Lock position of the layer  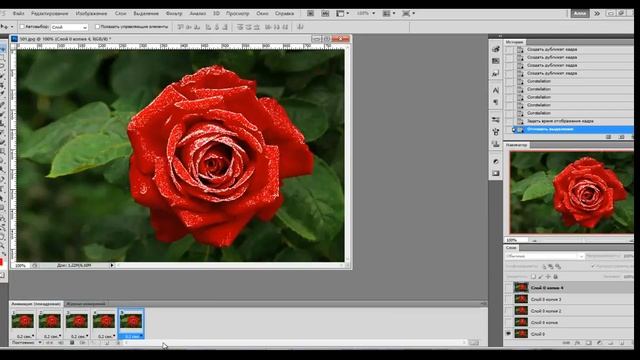pyautogui.click(x=548, y=277)
